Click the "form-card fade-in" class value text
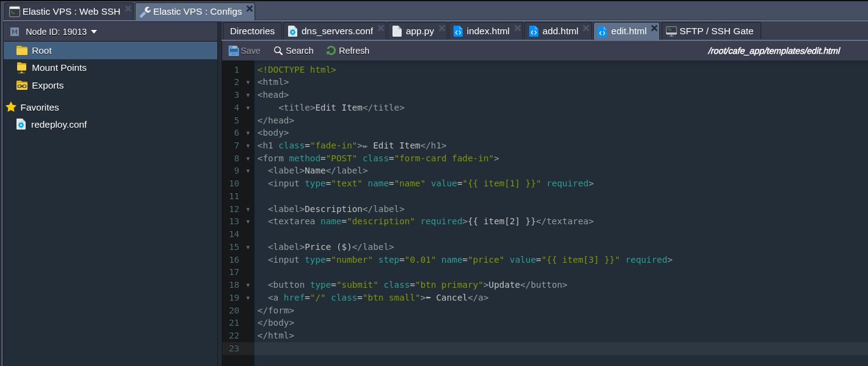Image resolution: width=868 pixels, height=366 pixels. 444,158
